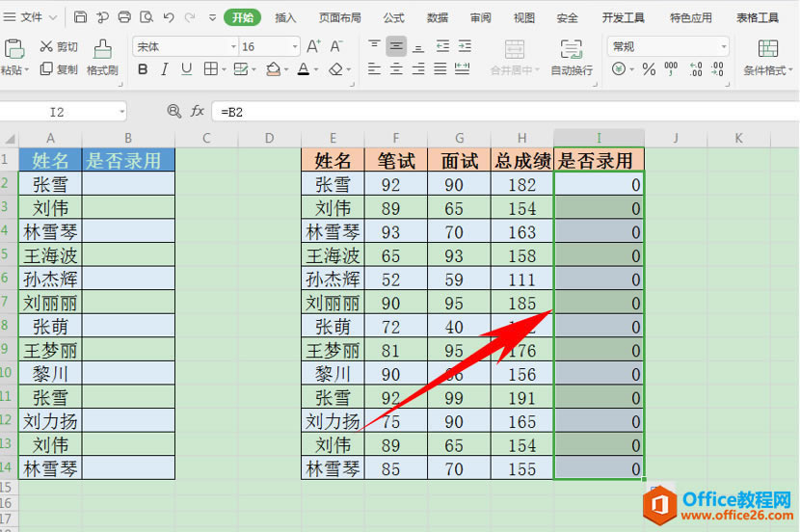
Task: Toggle Underline formatting
Action: [x=187, y=68]
